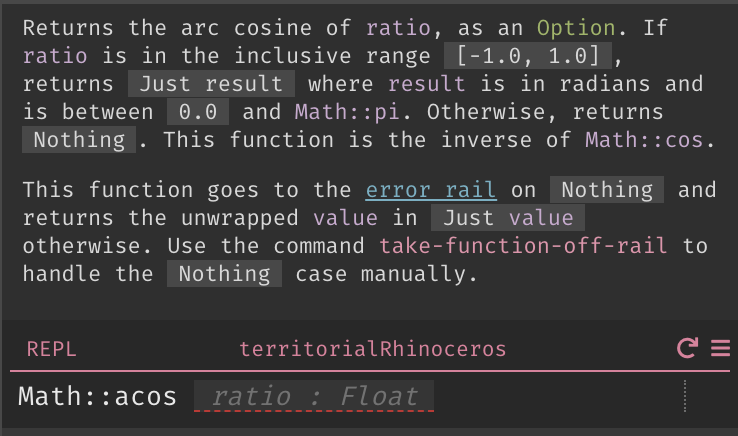The width and height of the screenshot is (738, 436).
Task: Follow the error rail link
Action: click(x=431, y=190)
